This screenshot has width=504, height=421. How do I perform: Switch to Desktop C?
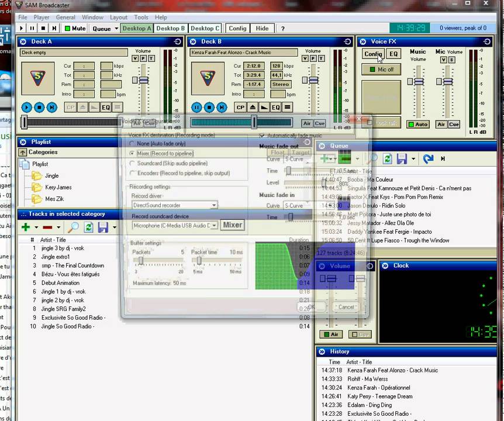(x=205, y=28)
